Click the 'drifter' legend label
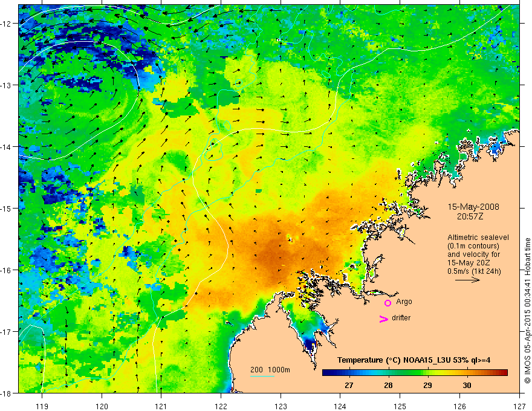 point(401,318)
